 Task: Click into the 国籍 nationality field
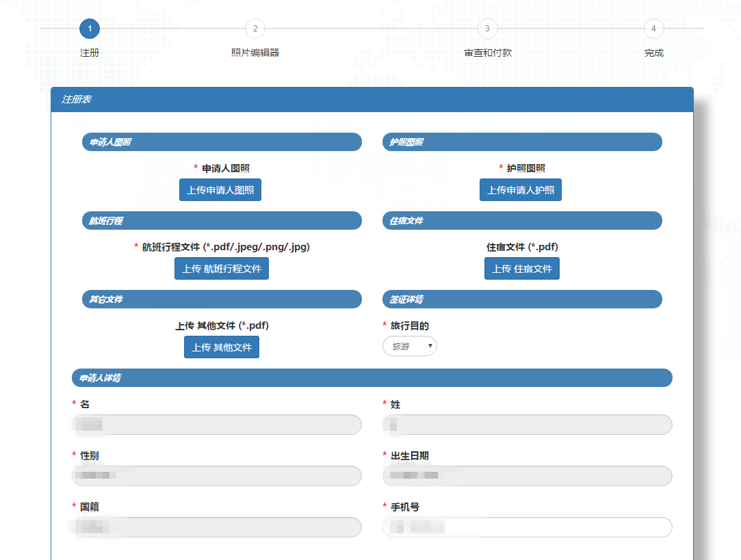(x=216, y=527)
